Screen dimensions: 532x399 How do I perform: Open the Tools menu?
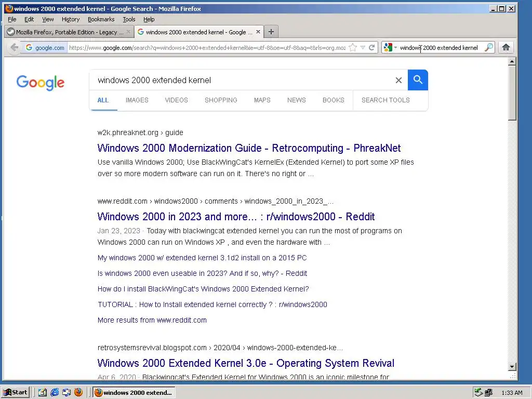pos(129,19)
